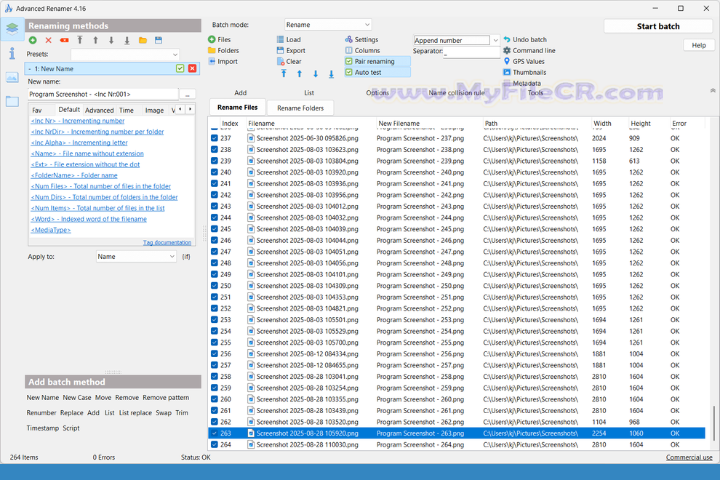Open the Batch mode dropdown
The width and height of the screenshot is (720, 480).
coord(327,25)
